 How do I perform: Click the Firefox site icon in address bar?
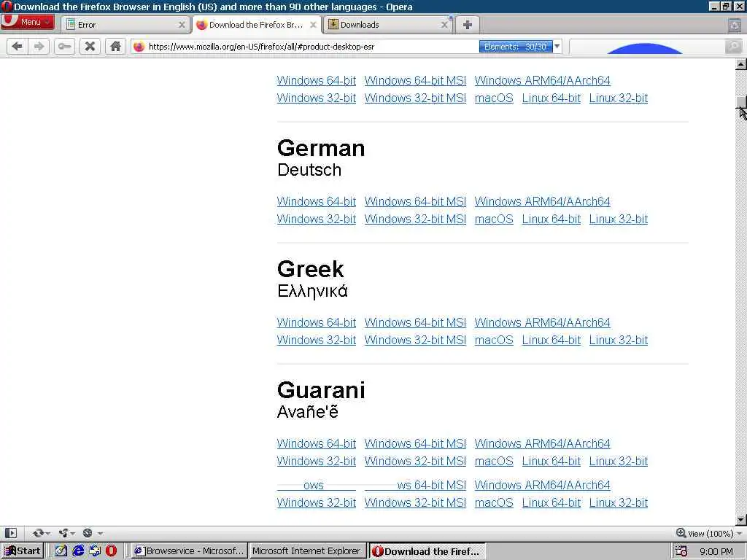(139, 47)
